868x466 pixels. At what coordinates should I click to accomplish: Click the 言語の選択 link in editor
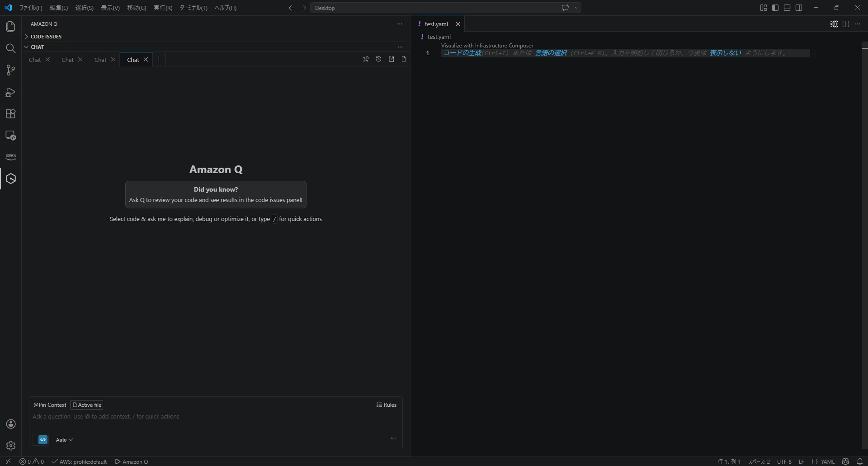click(x=551, y=53)
